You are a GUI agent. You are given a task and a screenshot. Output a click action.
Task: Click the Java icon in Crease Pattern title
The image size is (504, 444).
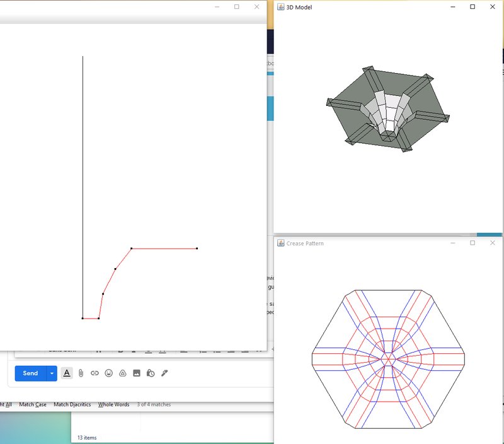[280, 243]
